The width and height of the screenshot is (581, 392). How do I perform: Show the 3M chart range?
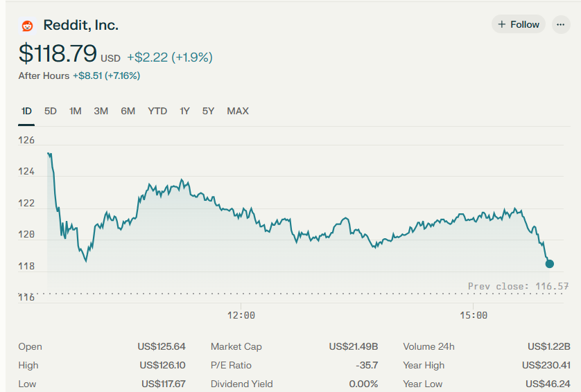[x=101, y=111]
